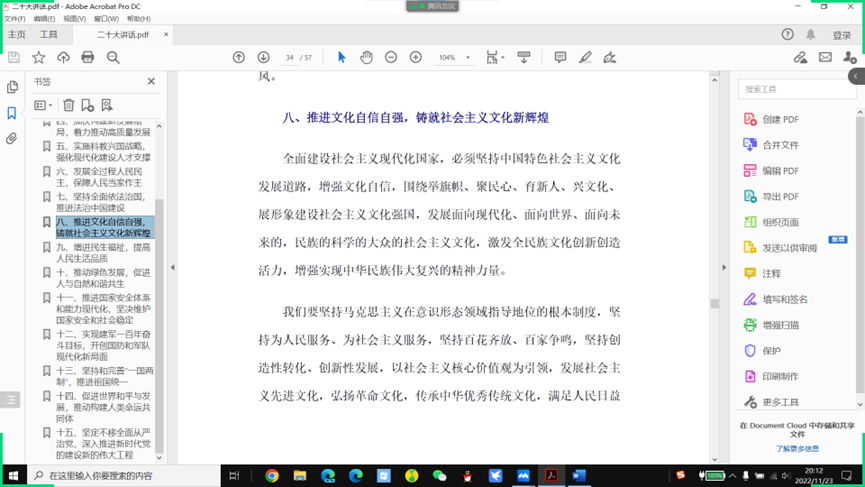Switch to the 工具 tab
The width and height of the screenshot is (865, 487).
click(49, 35)
